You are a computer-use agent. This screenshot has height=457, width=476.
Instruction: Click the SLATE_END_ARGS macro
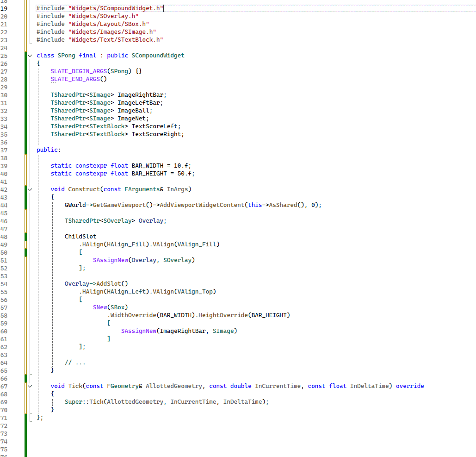(x=75, y=79)
